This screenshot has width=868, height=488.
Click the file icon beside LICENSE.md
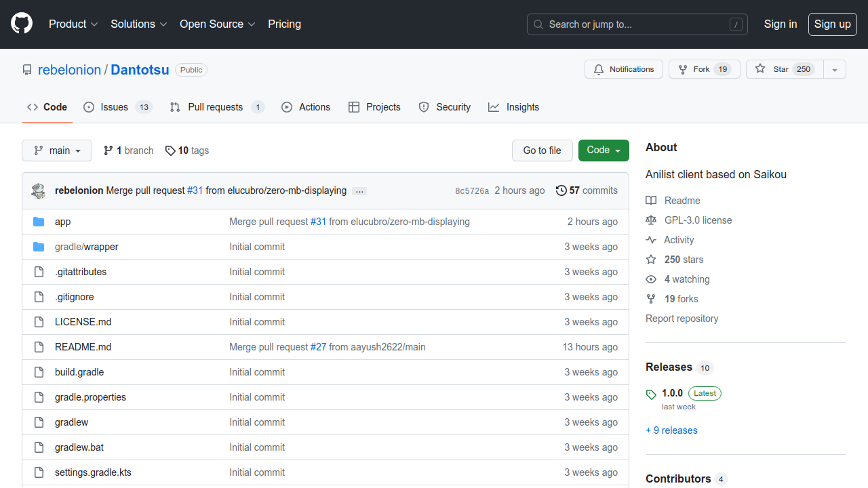point(39,322)
